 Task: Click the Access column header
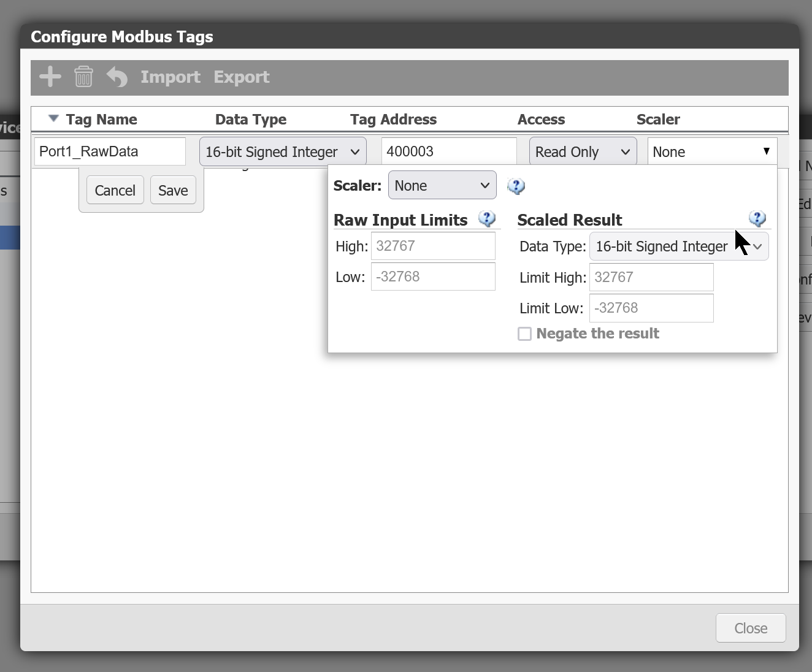[x=541, y=119]
